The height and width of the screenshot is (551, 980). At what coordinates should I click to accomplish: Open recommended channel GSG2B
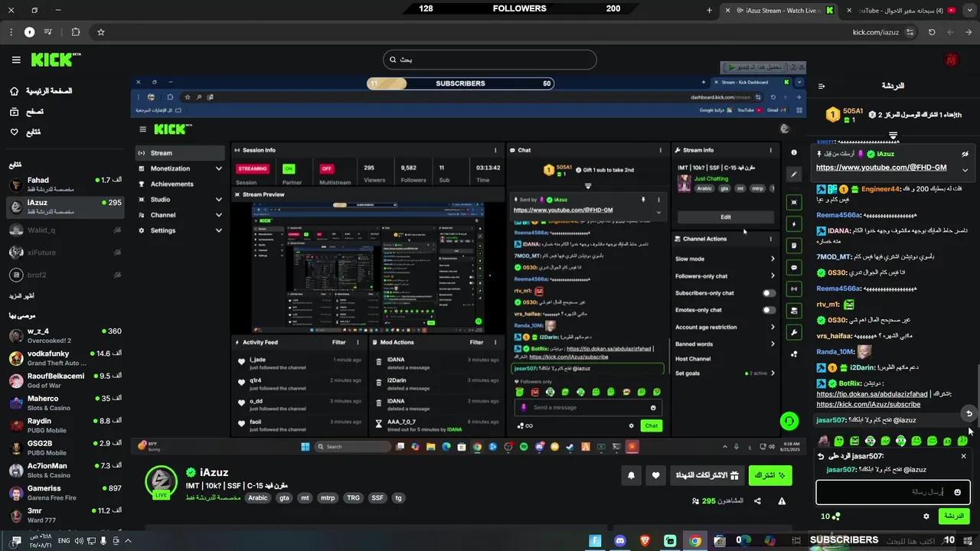click(x=65, y=448)
